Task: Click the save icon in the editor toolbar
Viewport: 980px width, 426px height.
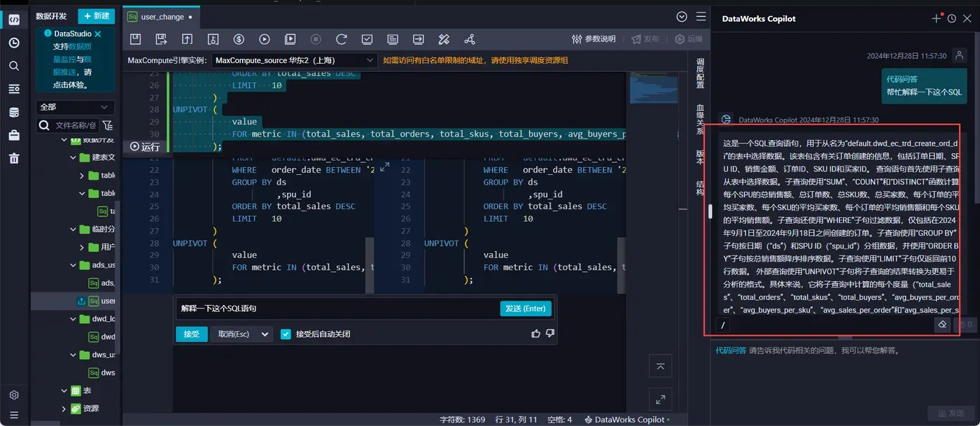Action: [x=136, y=39]
